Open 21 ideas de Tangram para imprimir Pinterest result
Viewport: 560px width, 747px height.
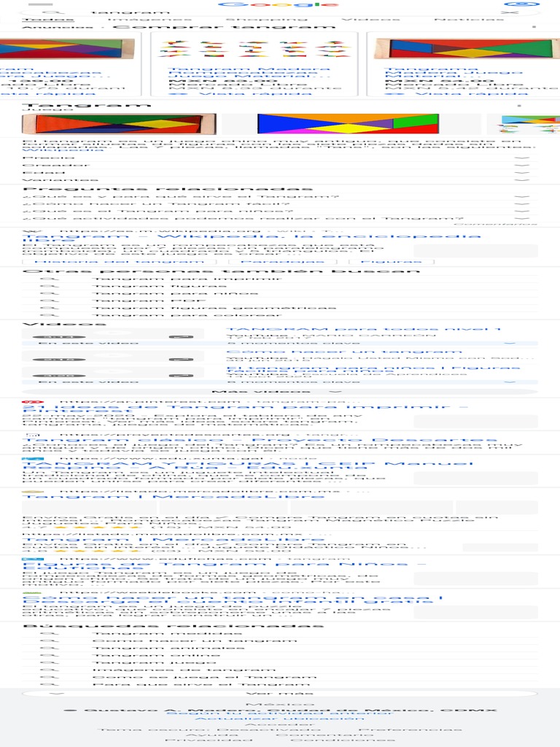245,409
